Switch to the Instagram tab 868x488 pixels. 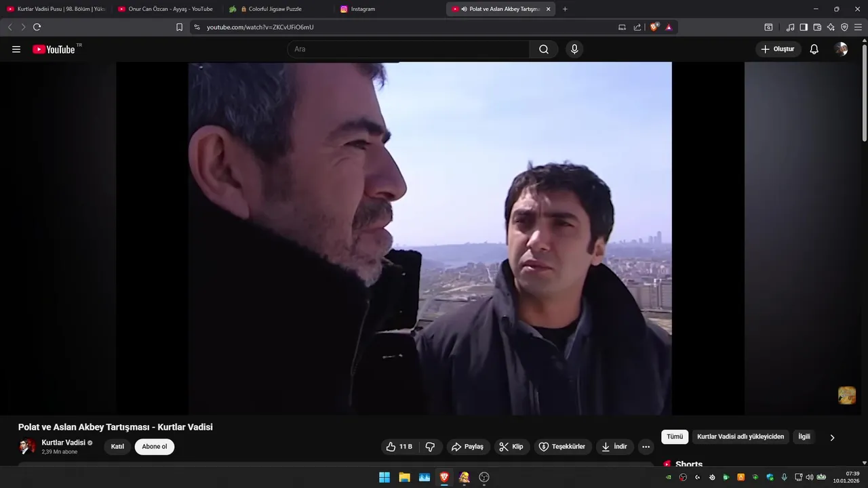tap(389, 9)
